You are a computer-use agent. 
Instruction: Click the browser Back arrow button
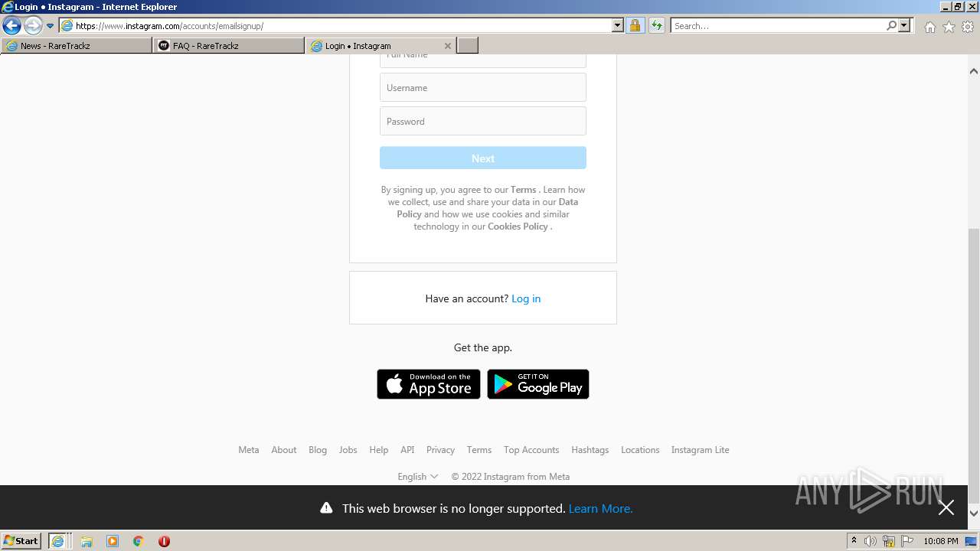[11, 26]
